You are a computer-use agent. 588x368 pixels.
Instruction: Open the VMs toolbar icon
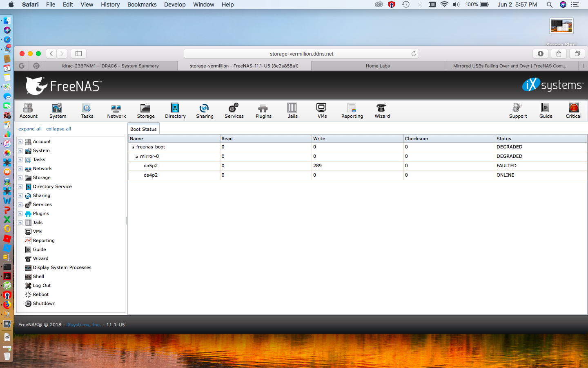coord(322,111)
